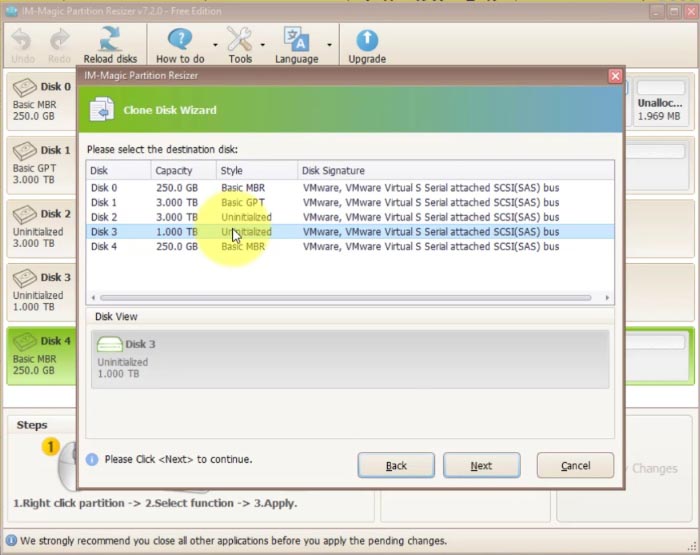Click the Reload disks icon
This screenshot has width=700, height=555.
(110, 45)
